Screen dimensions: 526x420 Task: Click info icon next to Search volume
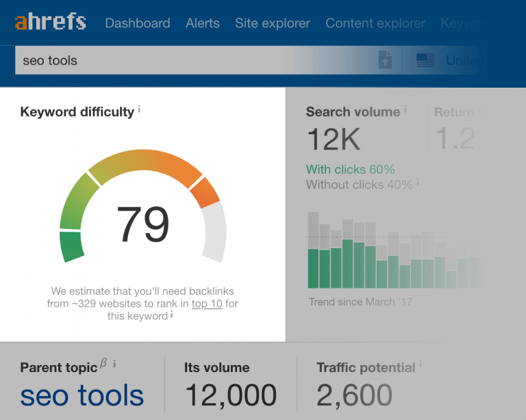coord(405,109)
